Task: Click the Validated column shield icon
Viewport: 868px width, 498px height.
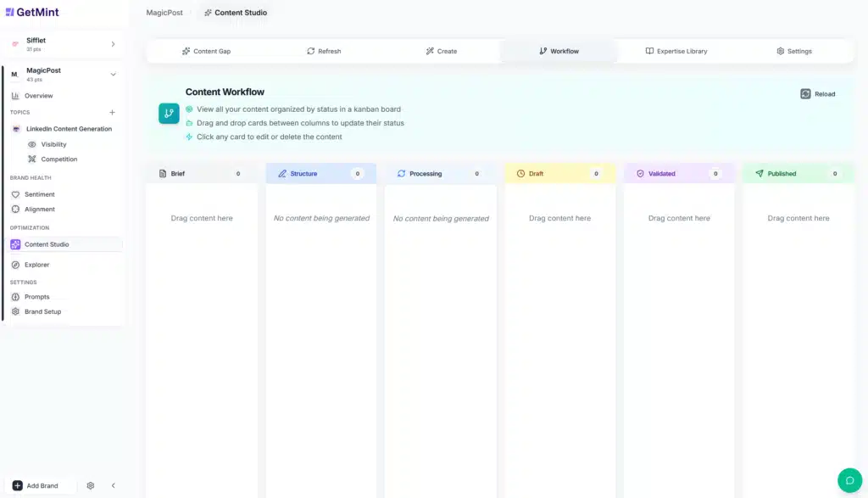Action: (641, 173)
